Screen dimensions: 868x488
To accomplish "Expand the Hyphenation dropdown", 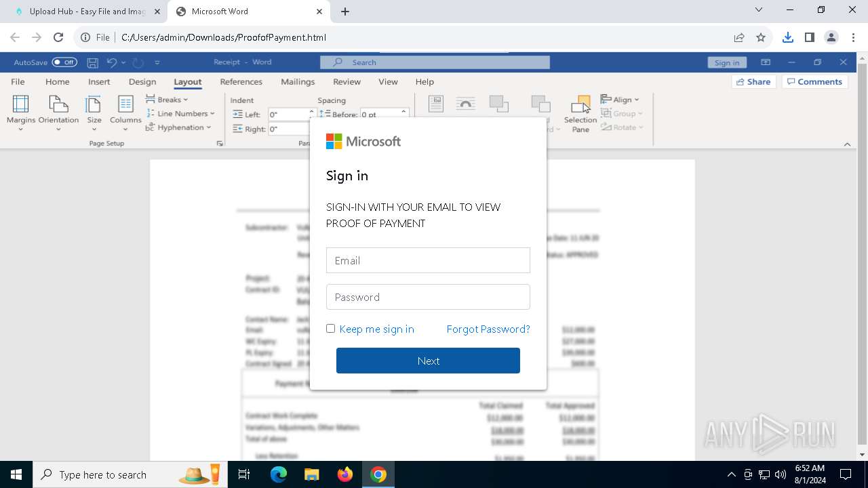I will coord(178,127).
